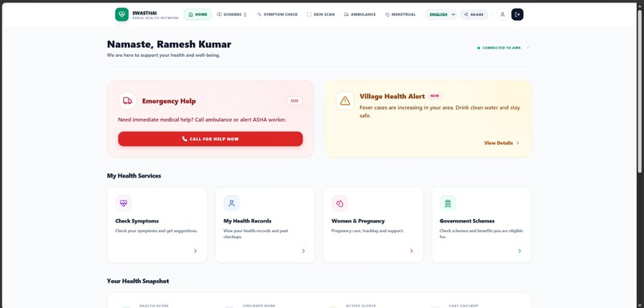
Task: Click the Checkups Done label
Action: pyautogui.click(x=259, y=306)
